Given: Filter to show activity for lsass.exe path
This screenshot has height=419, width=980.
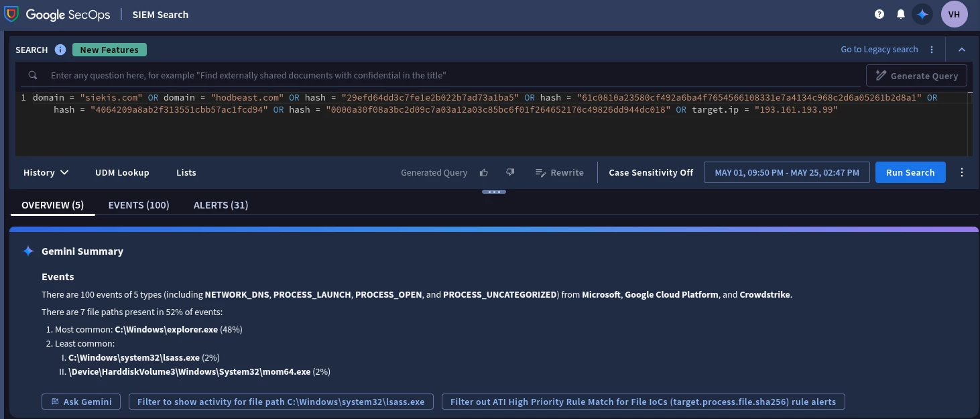Looking at the screenshot, I should 281,402.
